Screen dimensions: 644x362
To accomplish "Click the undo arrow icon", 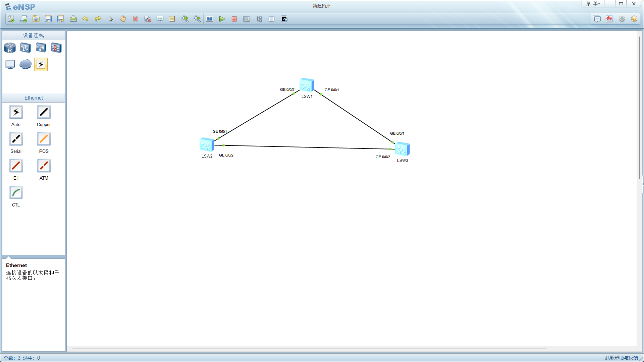I will [x=85, y=19].
